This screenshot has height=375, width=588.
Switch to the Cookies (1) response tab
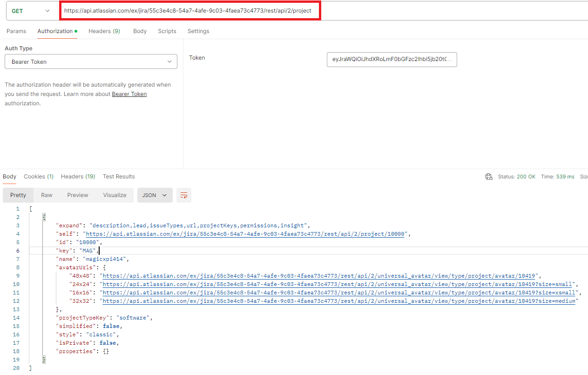point(38,177)
